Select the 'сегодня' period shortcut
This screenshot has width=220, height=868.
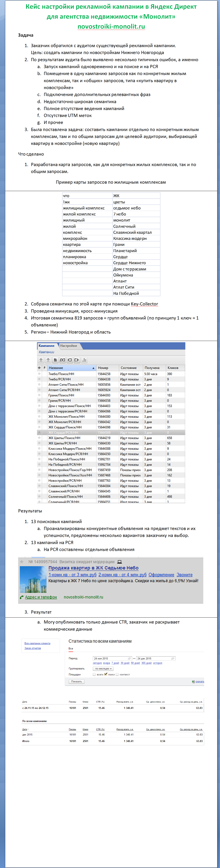[x=97, y=663]
